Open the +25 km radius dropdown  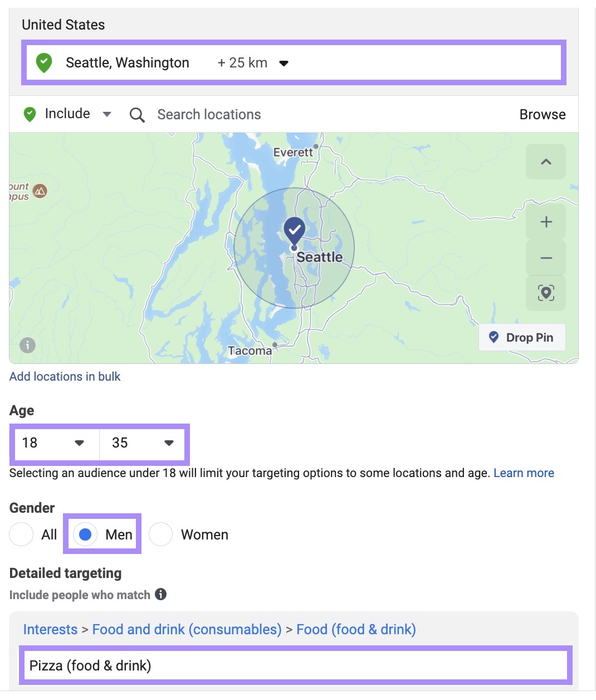pyautogui.click(x=284, y=63)
